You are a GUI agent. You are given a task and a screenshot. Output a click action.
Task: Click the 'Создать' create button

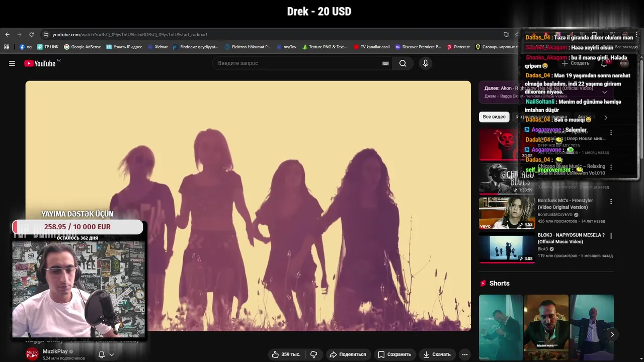pos(576,63)
